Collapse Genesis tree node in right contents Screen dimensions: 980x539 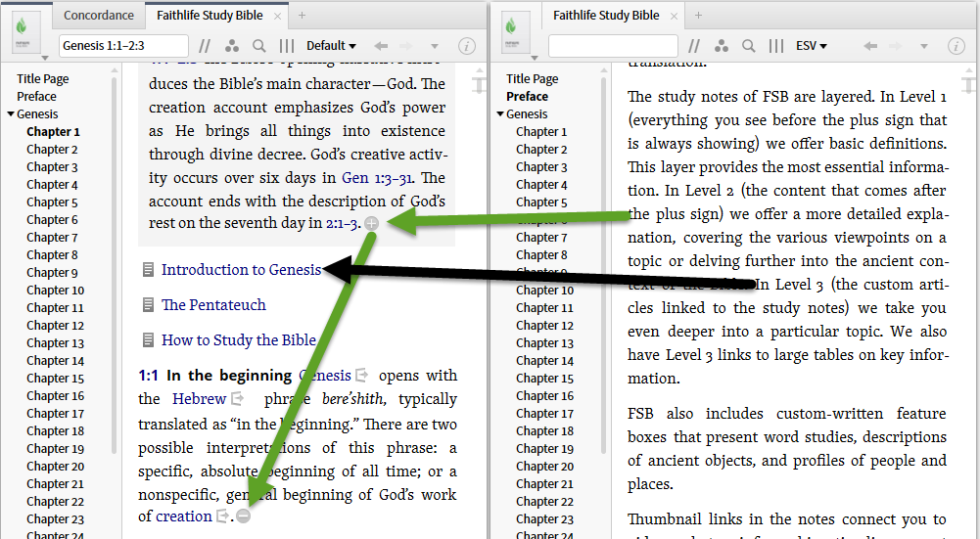[500, 114]
